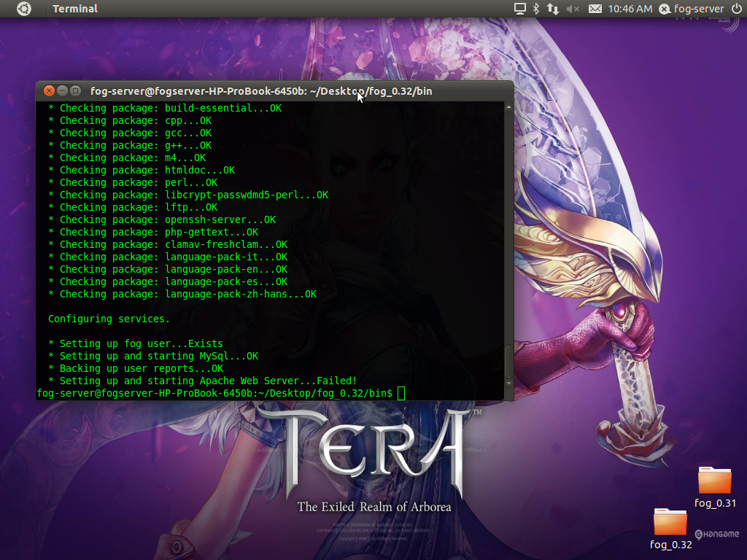Click 'Checking package: openssh-server...OK' line
The height and width of the screenshot is (560, 747).
[x=162, y=219]
